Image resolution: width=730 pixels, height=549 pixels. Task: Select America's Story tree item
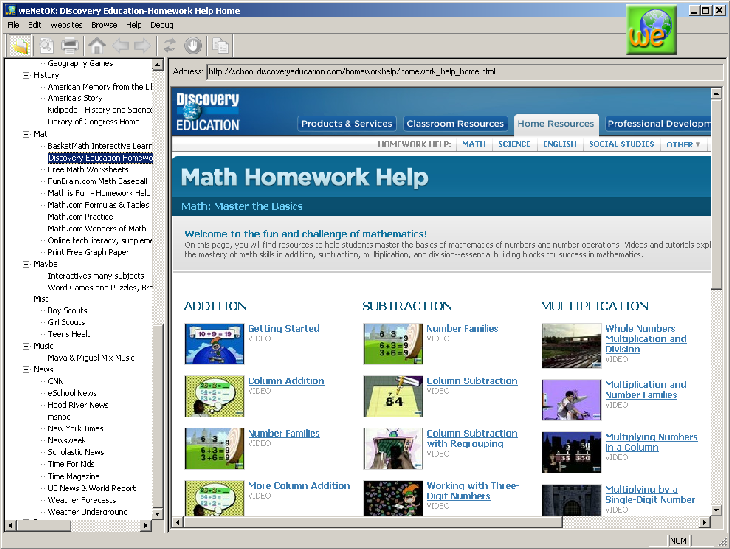coord(75,98)
